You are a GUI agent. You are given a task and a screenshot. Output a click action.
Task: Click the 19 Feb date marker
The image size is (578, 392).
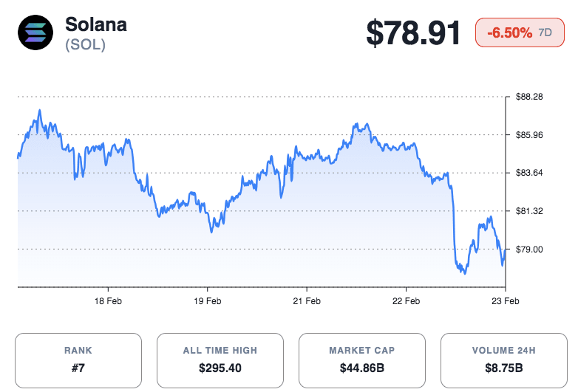pyautogui.click(x=207, y=301)
